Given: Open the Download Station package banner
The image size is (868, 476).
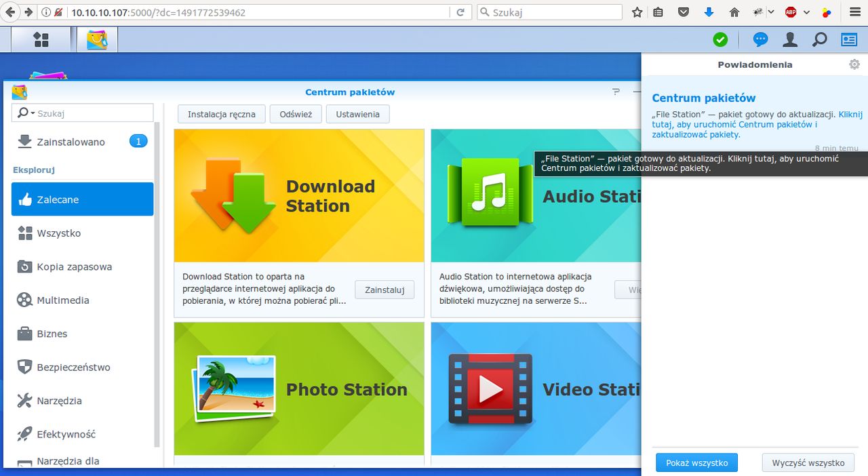Looking at the screenshot, I should [299, 196].
